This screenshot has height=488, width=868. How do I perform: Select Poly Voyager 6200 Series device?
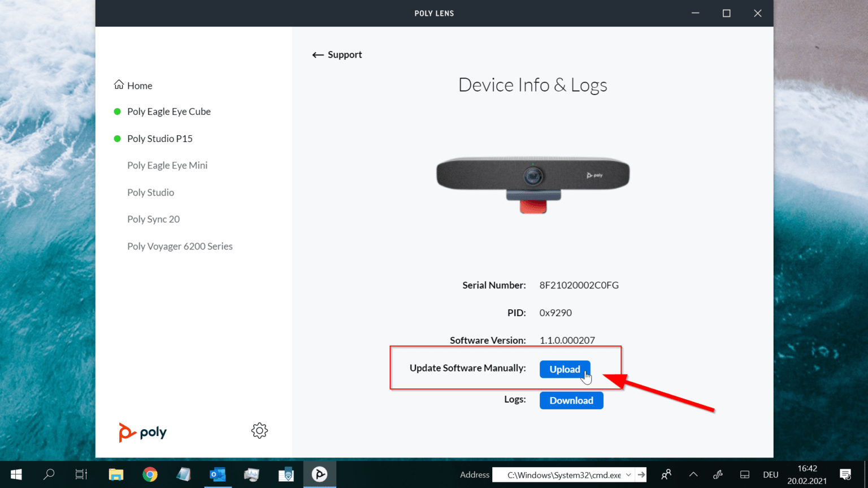coord(180,246)
